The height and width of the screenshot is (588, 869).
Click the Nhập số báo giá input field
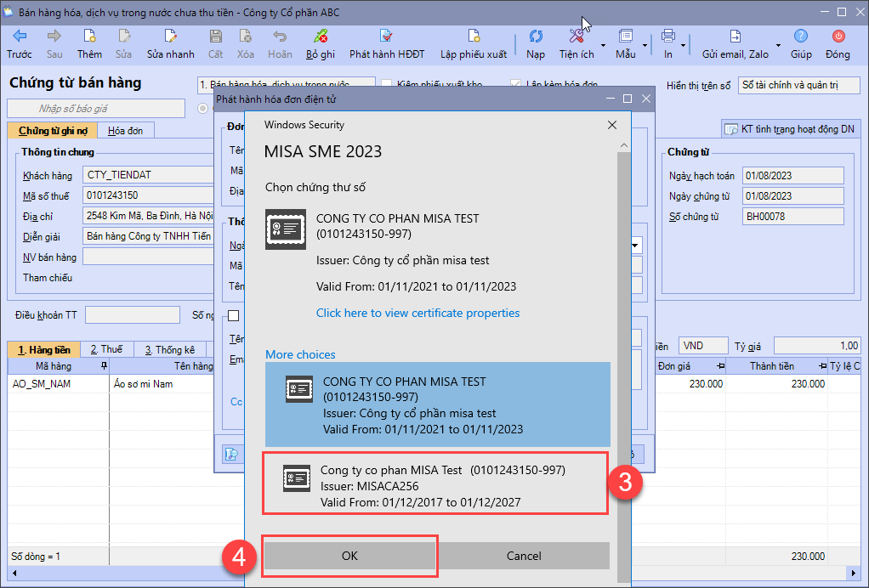[x=96, y=109]
